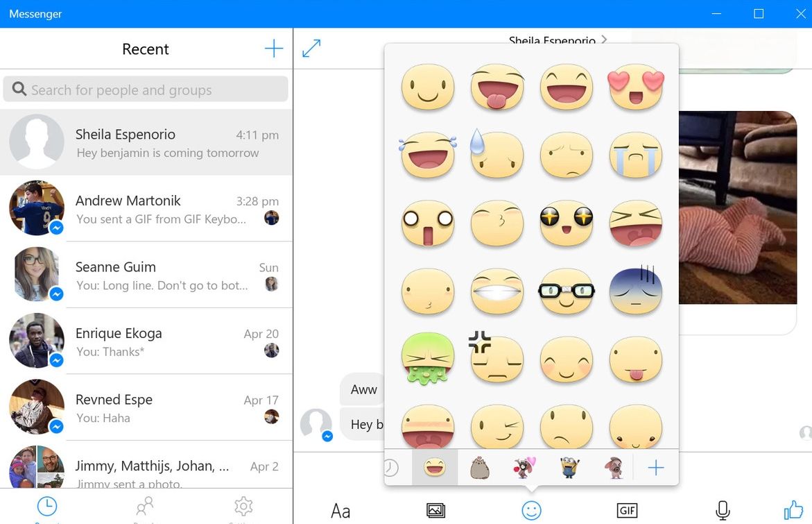Switch to the Pusheen sticker pack
This screenshot has height=524, width=812.
[x=478, y=467]
